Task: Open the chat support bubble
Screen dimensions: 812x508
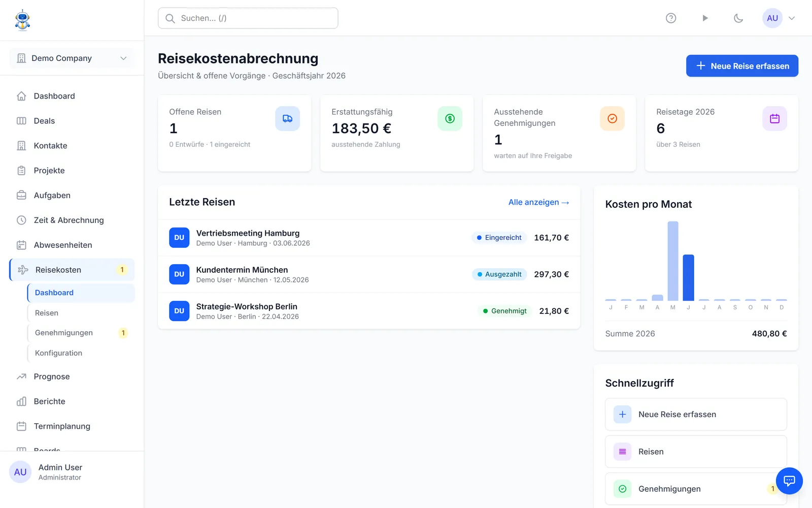Action: click(x=789, y=481)
